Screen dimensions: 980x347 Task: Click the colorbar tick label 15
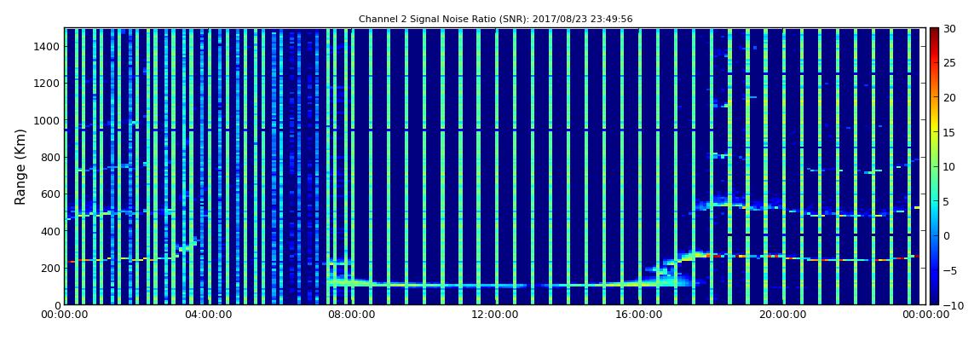pos(949,132)
